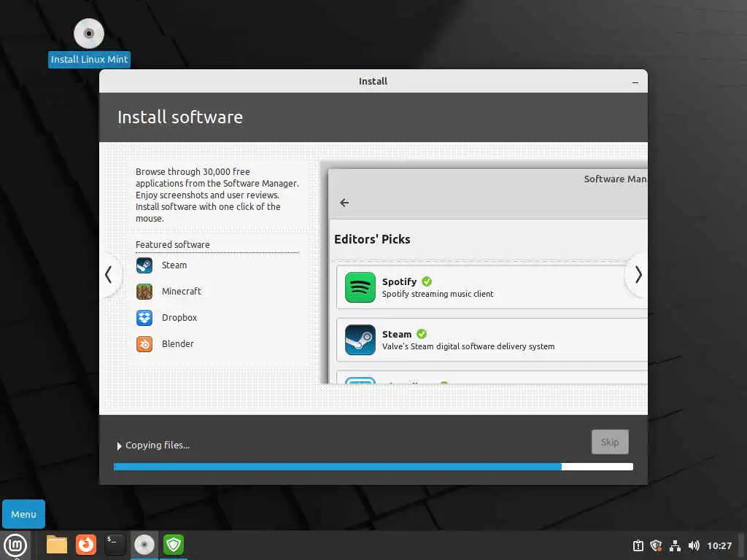
Task: Click the volume speaker tray icon
Action: (x=694, y=545)
